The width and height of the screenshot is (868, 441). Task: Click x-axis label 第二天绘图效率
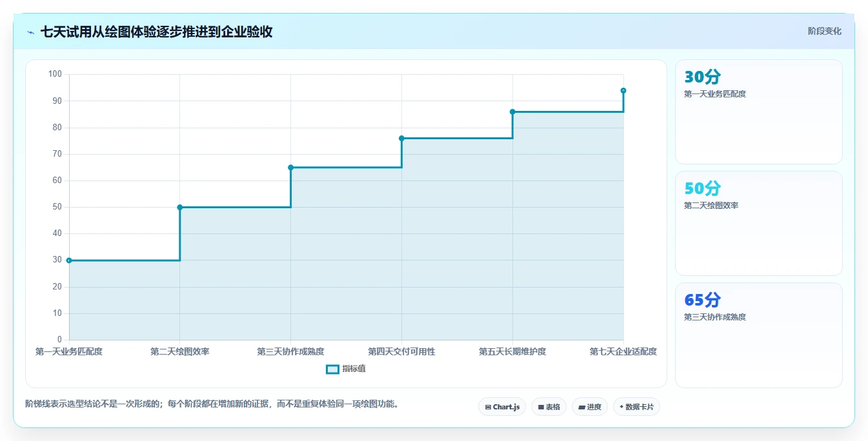pyautogui.click(x=180, y=351)
